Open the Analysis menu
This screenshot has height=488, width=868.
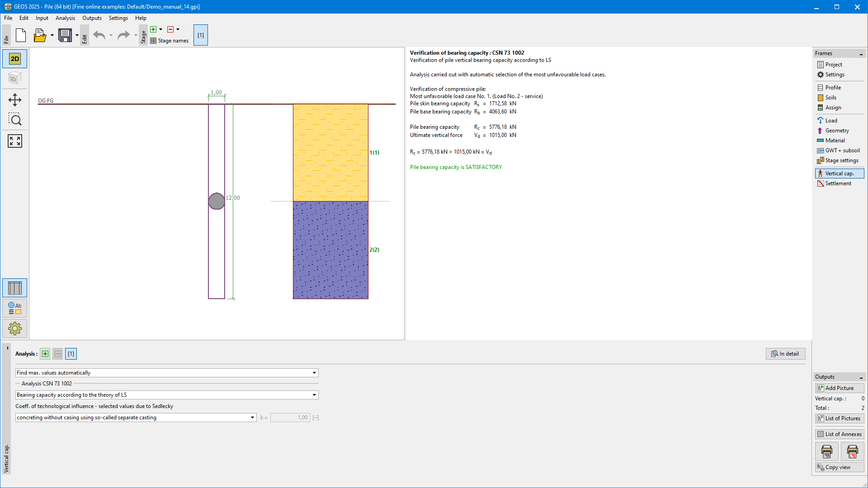click(x=66, y=18)
